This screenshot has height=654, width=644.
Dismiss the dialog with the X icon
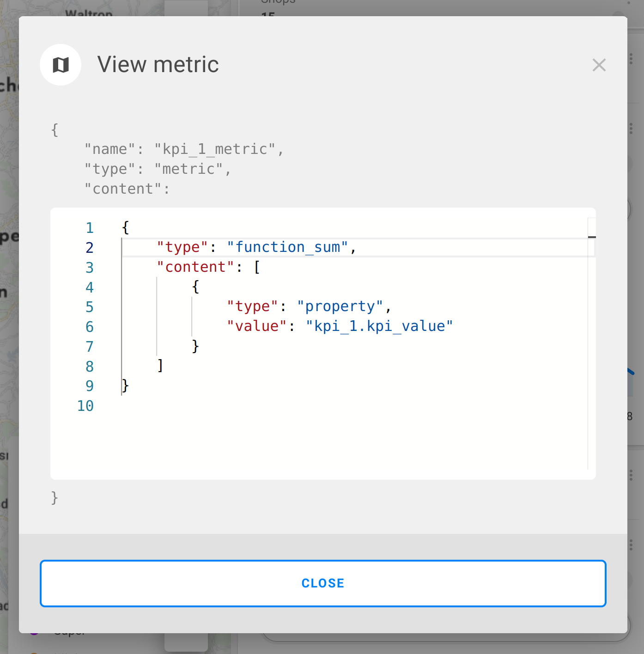[x=599, y=65]
